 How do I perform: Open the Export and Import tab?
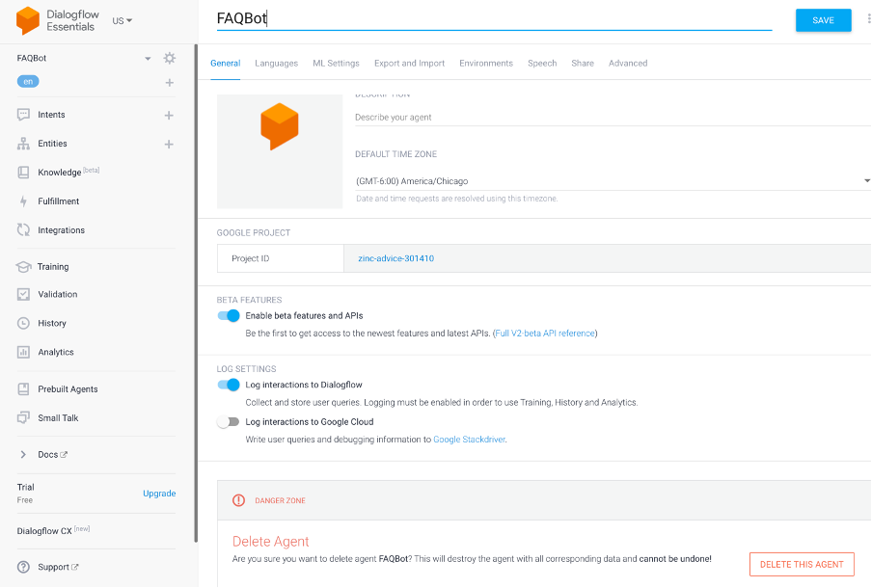coord(409,63)
